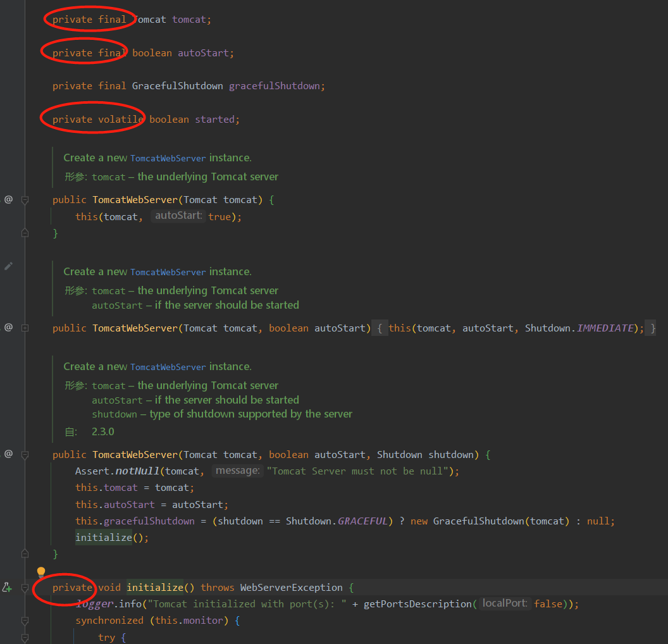This screenshot has height=644, width=668.
Task: Collapse the first constructor with its gutter arrow
Action: pyautogui.click(x=25, y=199)
